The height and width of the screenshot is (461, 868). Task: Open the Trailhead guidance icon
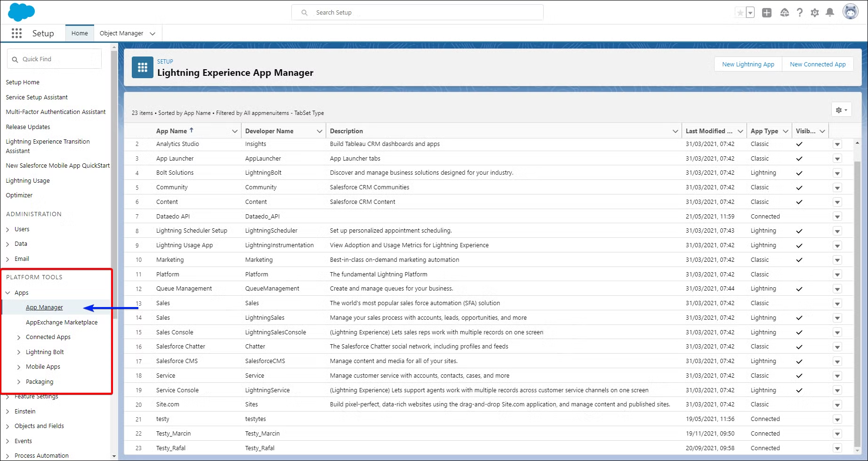tap(784, 13)
